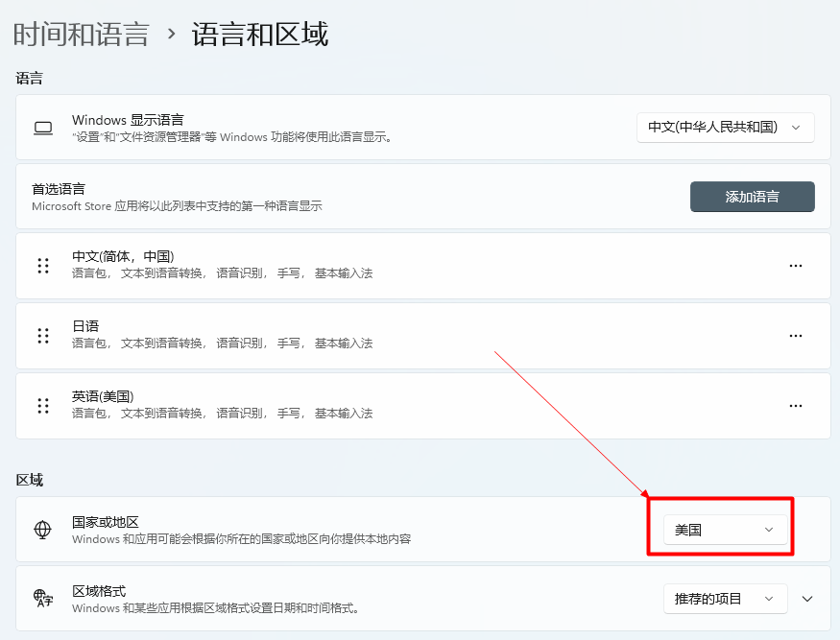
Task: Show more options for 英语(美国)
Action: point(795,406)
